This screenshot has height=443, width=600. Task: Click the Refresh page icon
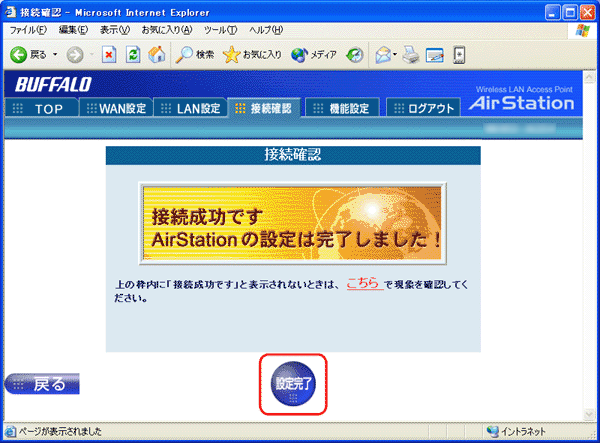click(x=133, y=55)
